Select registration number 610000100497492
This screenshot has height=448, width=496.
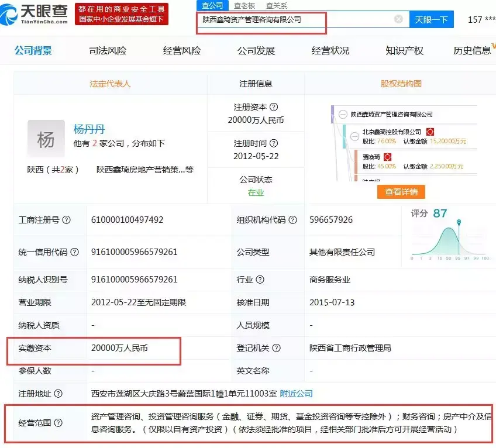(x=127, y=219)
